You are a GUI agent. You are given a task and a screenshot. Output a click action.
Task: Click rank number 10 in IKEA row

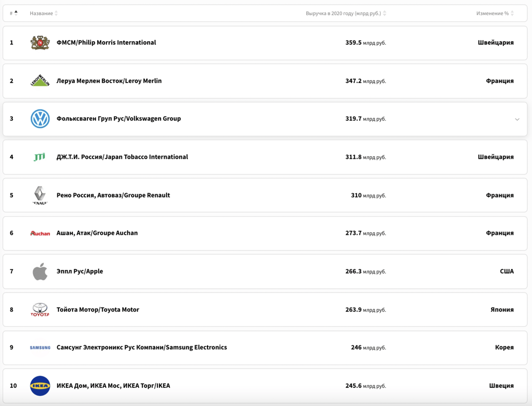(13, 386)
